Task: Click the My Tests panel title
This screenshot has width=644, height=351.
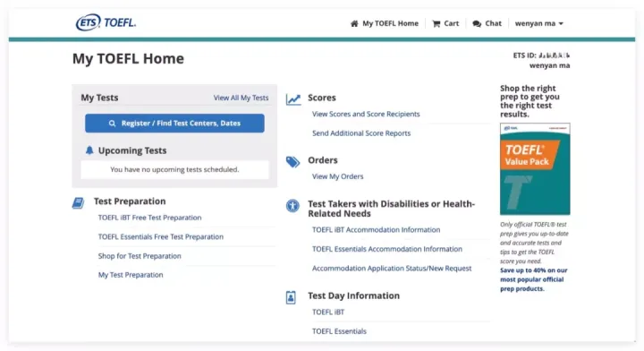Action: [99, 98]
